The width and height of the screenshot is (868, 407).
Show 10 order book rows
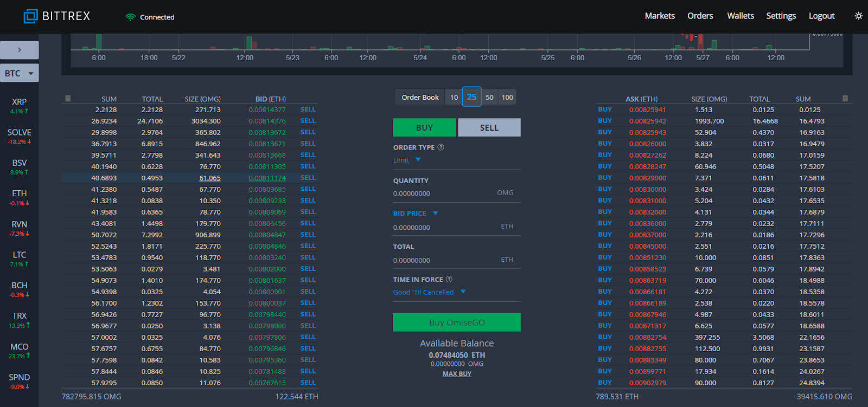(x=454, y=98)
